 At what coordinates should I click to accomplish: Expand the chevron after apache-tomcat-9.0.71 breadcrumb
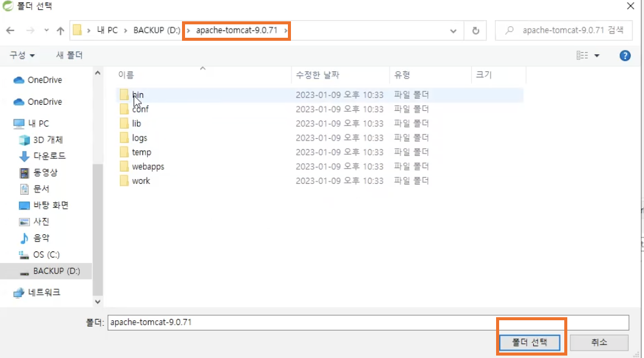pyautogui.click(x=285, y=30)
